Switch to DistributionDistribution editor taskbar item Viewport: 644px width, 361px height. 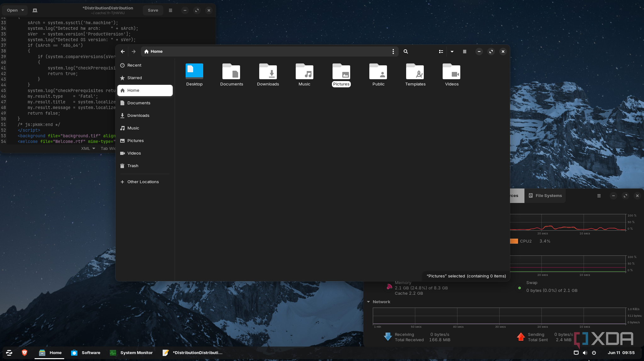tap(192, 353)
